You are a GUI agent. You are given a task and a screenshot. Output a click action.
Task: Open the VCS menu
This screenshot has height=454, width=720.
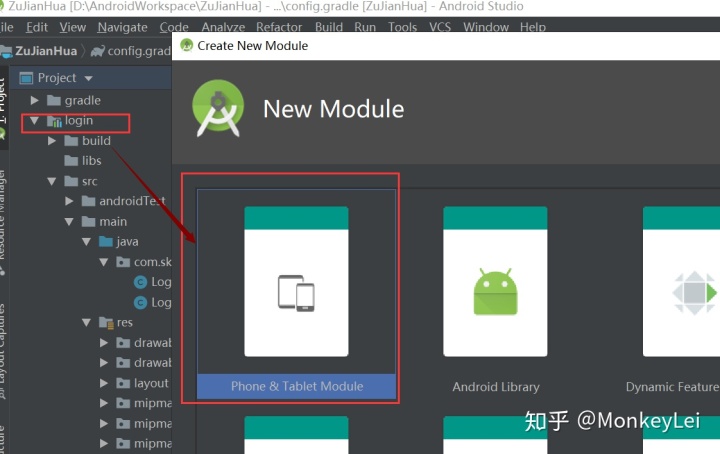(x=440, y=27)
